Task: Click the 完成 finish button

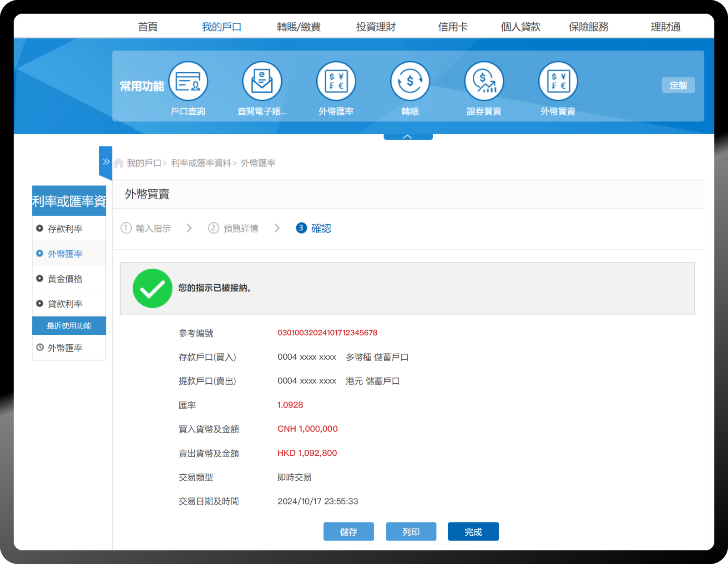Action: tap(473, 532)
